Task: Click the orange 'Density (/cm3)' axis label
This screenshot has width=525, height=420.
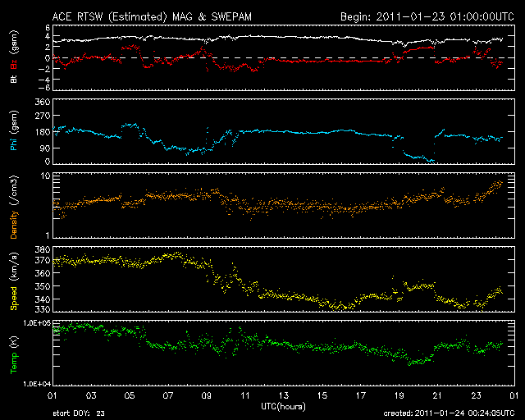Action: pos(14,207)
